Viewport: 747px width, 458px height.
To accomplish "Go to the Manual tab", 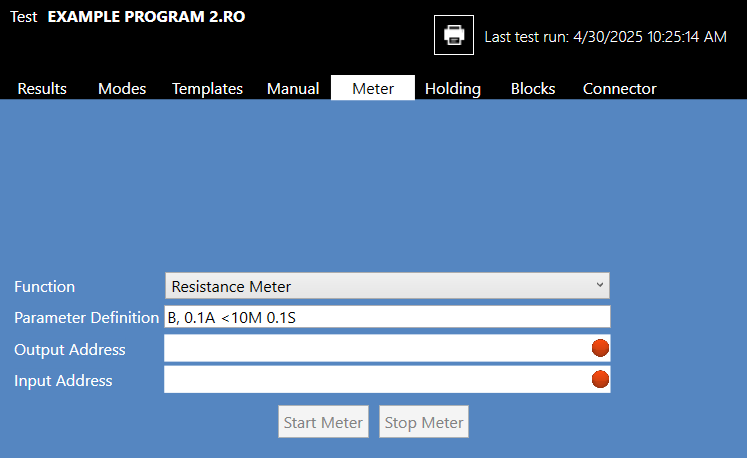I will tap(293, 89).
